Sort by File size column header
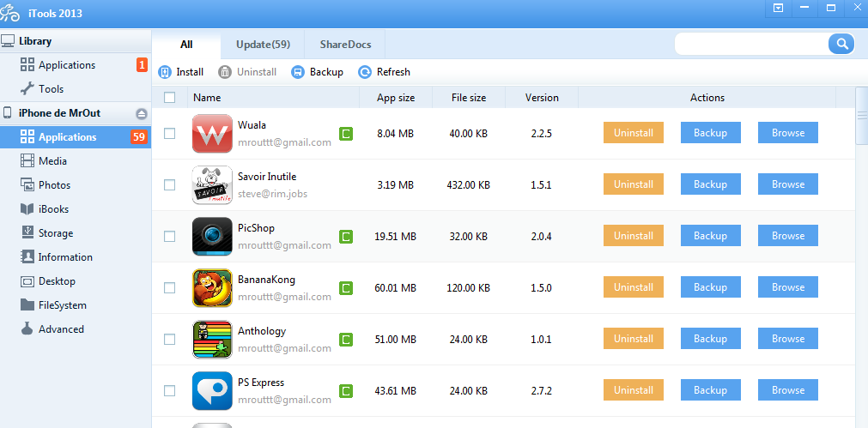This screenshot has width=868, height=428. pos(468,97)
